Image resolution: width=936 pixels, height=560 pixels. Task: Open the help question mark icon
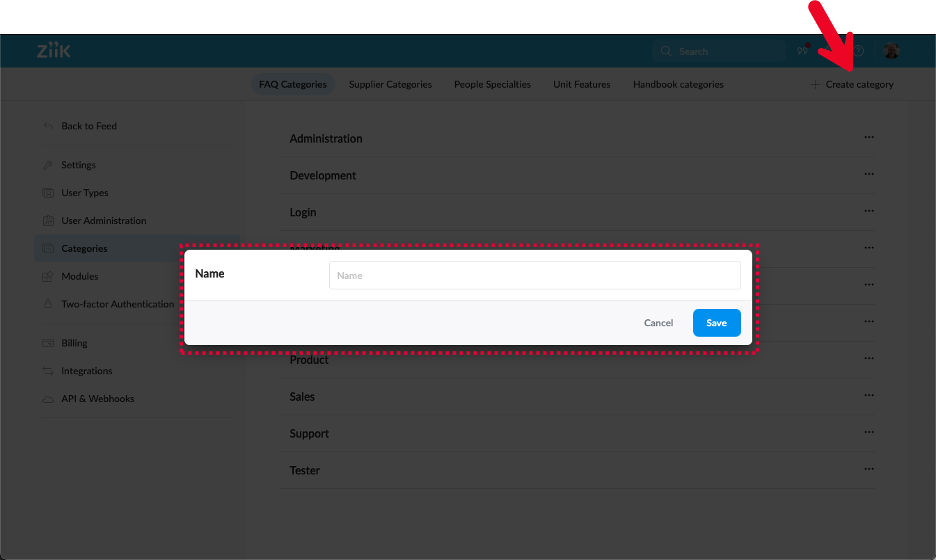[x=859, y=51]
